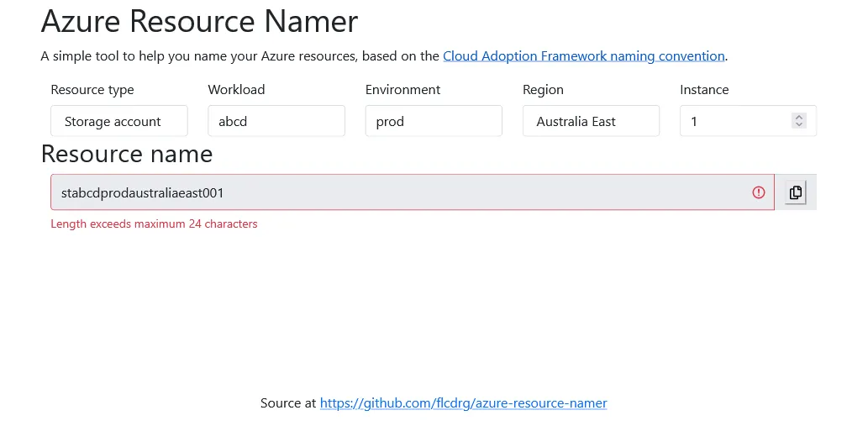This screenshot has width=868, height=426.
Task: Click into the Environment field containing prod
Action: coord(433,121)
